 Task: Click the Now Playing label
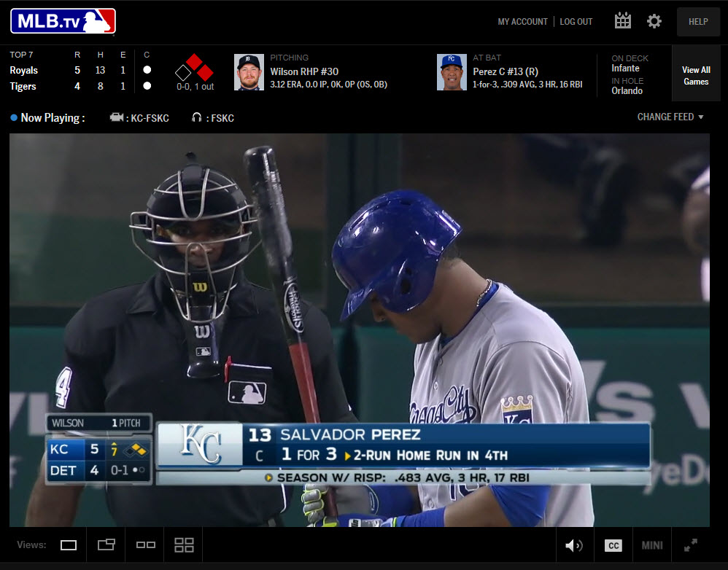tap(53, 118)
